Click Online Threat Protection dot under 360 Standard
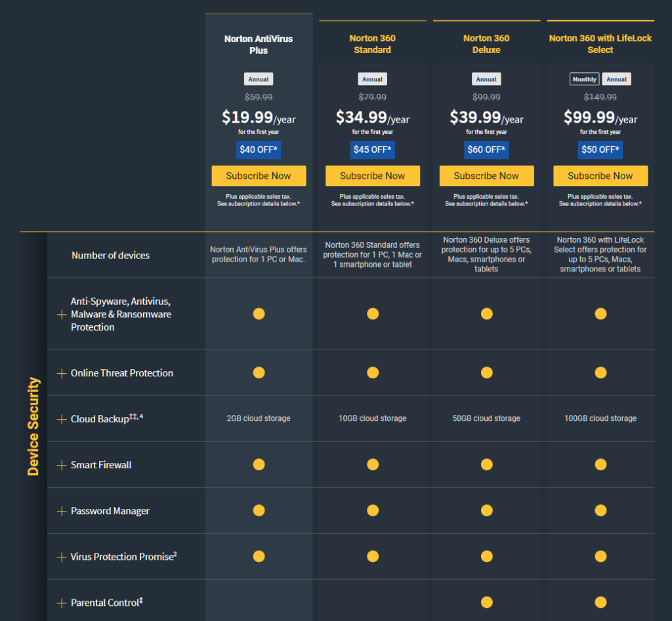672x621 pixels. [373, 372]
